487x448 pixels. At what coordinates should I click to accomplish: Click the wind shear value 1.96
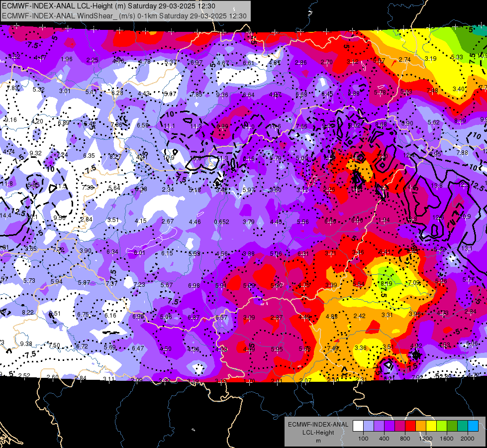67,59
